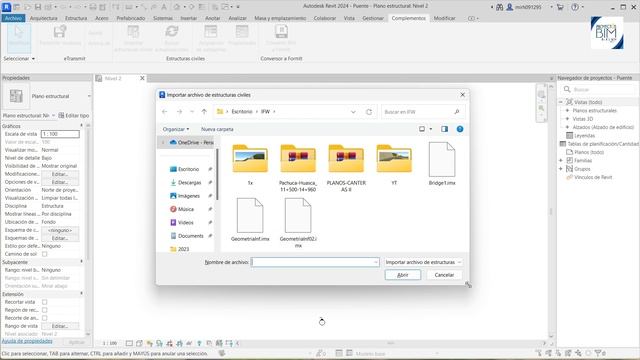This screenshot has width=640, height=360.
Task: Switch to the Arquitectura ribbon tab
Action: tap(44, 18)
